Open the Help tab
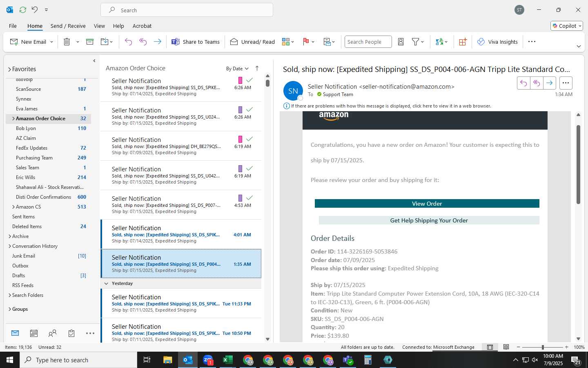This screenshot has width=588, height=368. 118,26
